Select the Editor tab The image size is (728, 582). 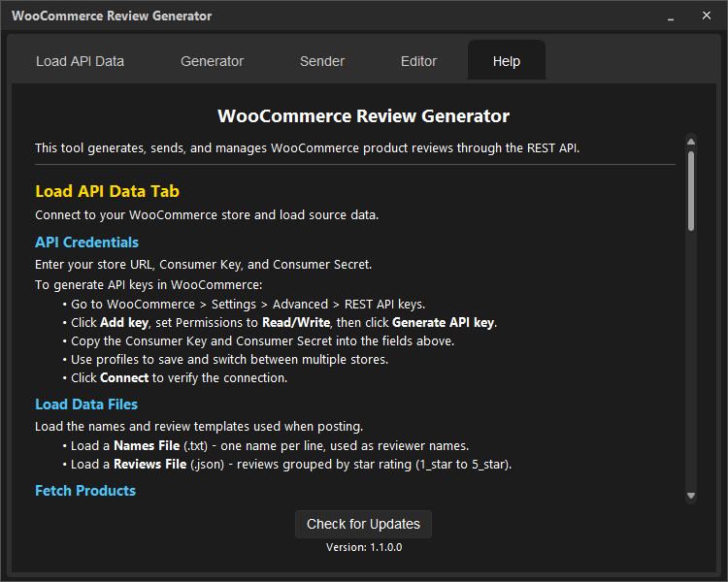tap(418, 61)
